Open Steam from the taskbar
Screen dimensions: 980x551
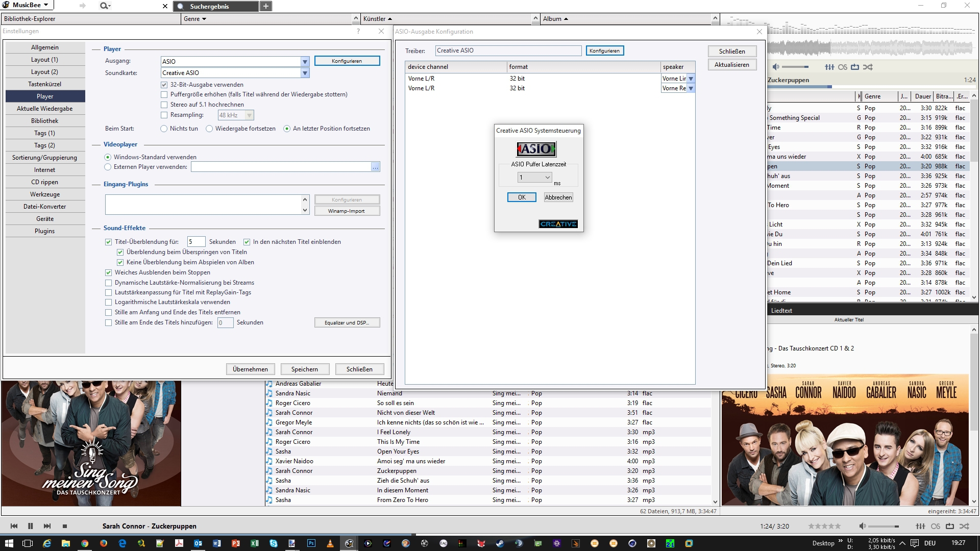500,543
